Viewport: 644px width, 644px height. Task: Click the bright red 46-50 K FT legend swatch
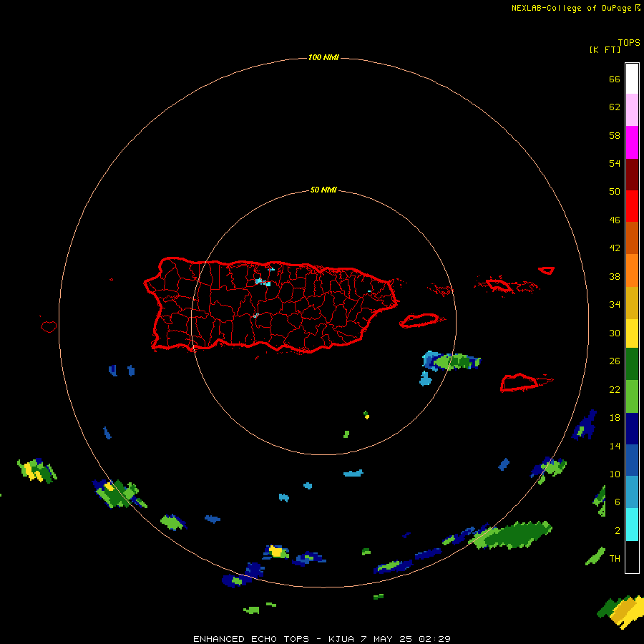[x=632, y=206]
